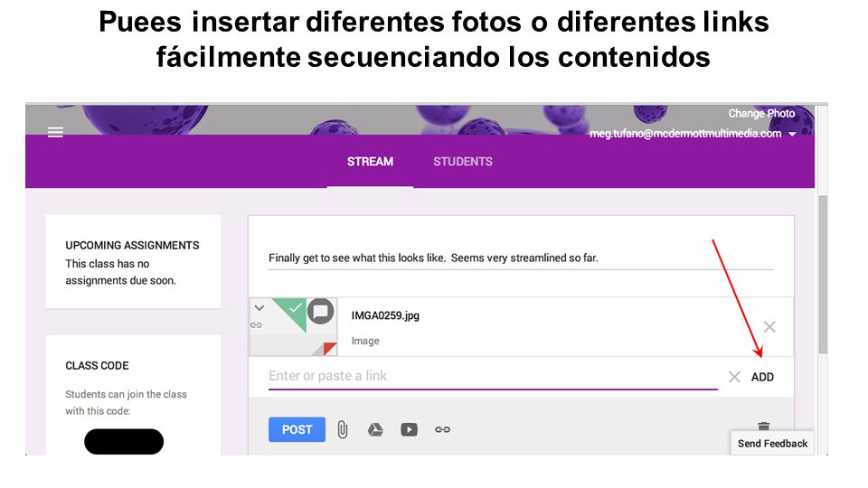The image size is (868, 488).
Task: Cancel the link entry with X
Action: 734,377
